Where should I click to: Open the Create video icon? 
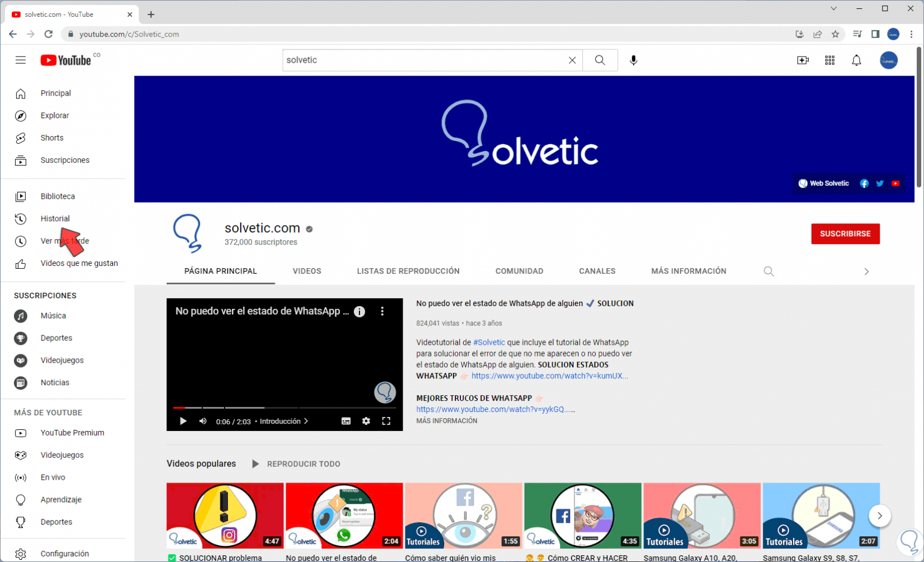[803, 60]
